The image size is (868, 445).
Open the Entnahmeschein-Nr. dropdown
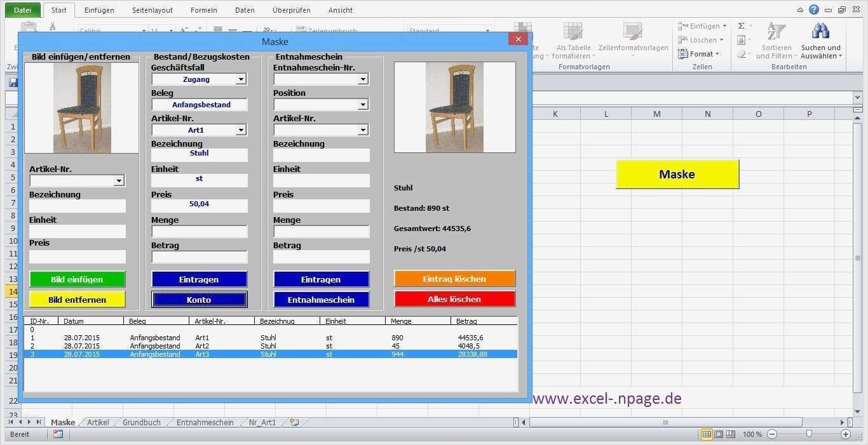pos(363,79)
